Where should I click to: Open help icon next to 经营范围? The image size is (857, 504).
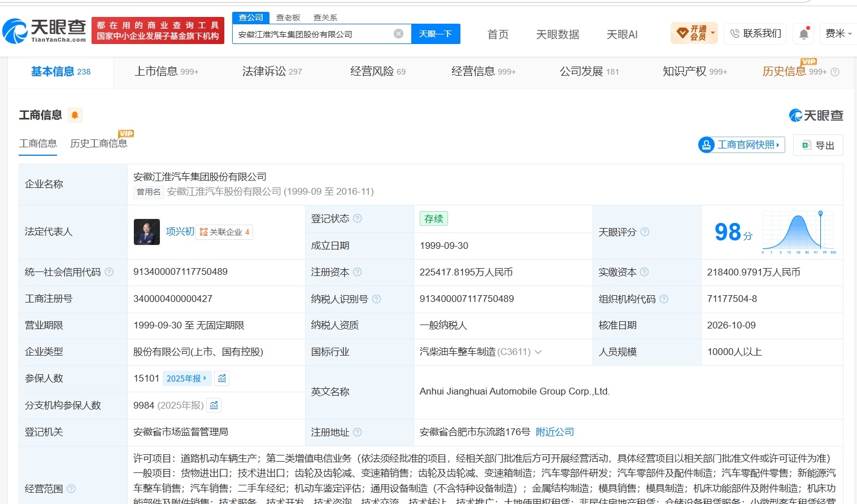[x=71, y=489]
